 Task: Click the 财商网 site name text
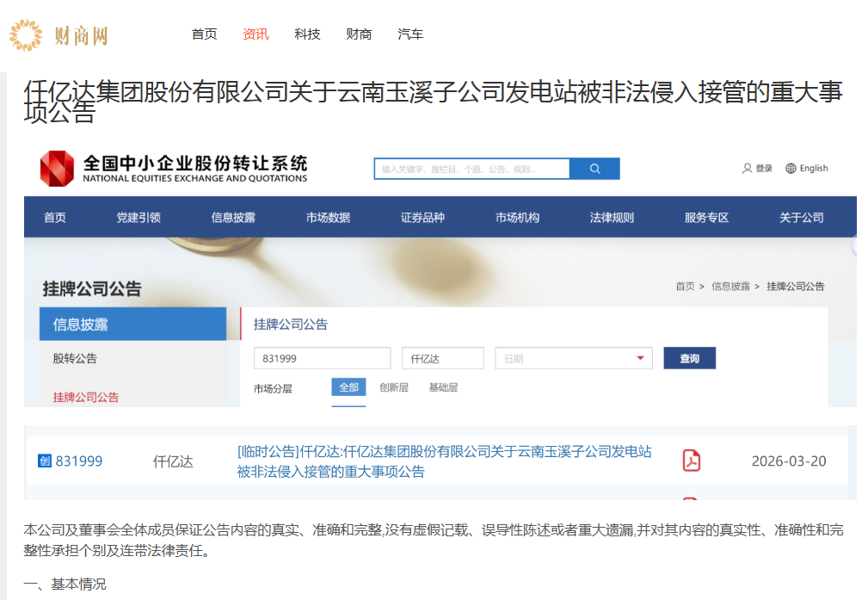[81, 36]
